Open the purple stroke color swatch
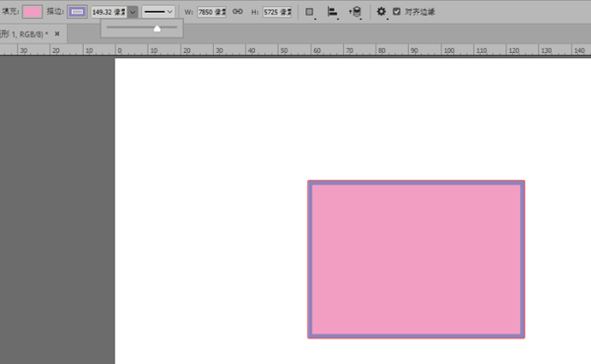The image size is (591, 364). pyautogui.click(x=77, y=12)
